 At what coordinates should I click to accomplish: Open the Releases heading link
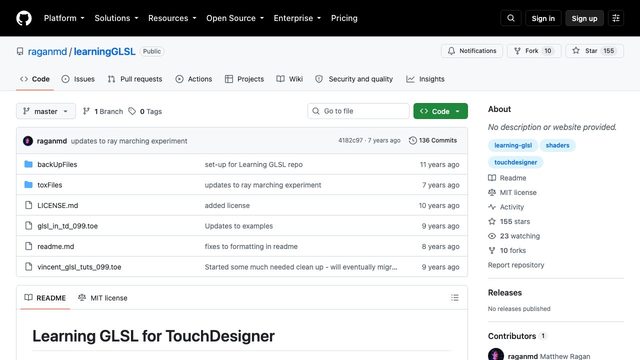[505, 293]
